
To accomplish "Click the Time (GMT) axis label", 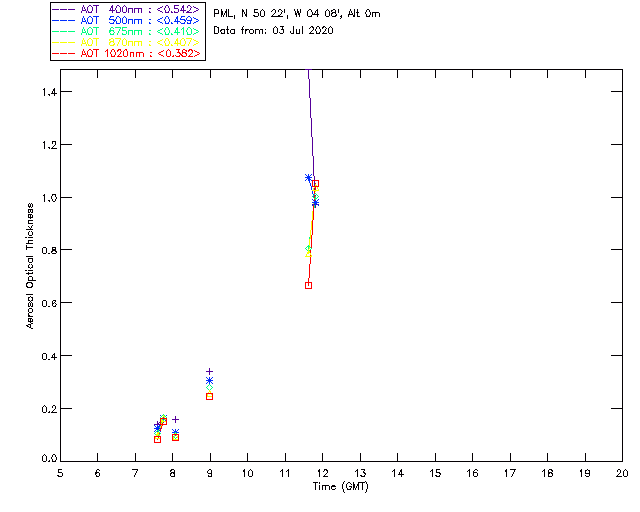I will tap(340, 487).
